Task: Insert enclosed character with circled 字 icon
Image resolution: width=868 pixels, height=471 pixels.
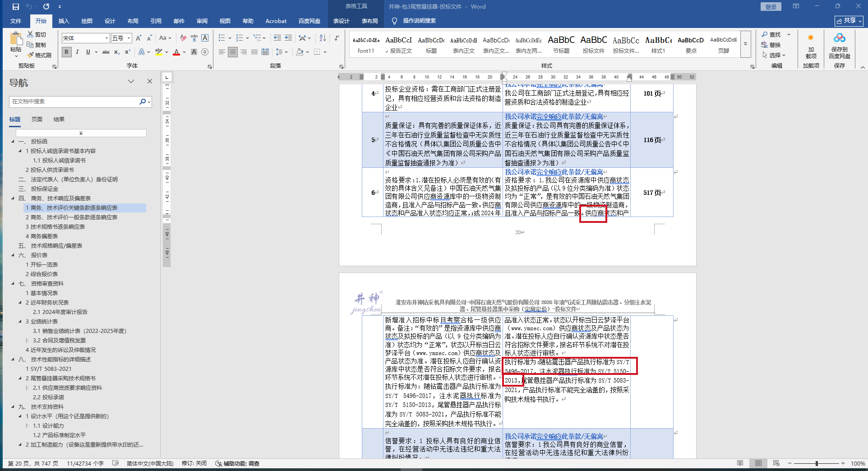Action: (205, 52)
